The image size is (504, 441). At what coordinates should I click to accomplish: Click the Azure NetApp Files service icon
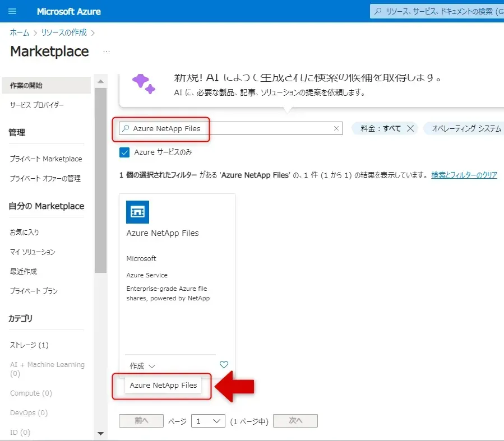tap(137, 212)
